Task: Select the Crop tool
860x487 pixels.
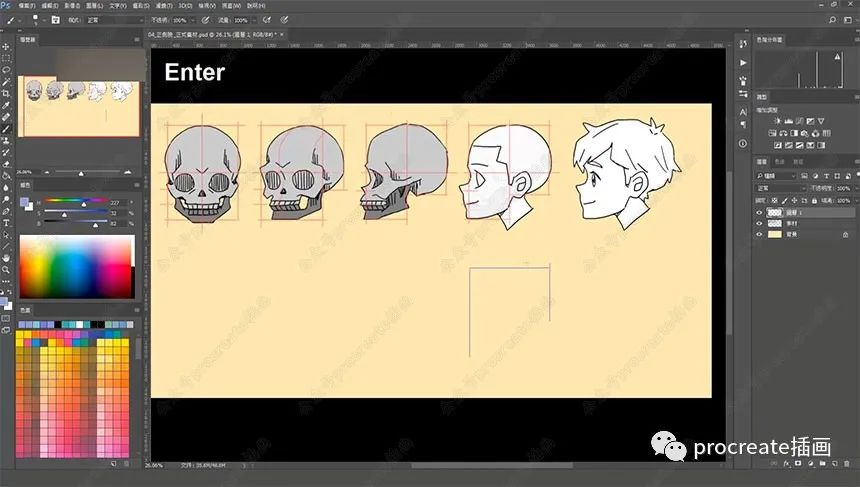Action: coord(6,93)
